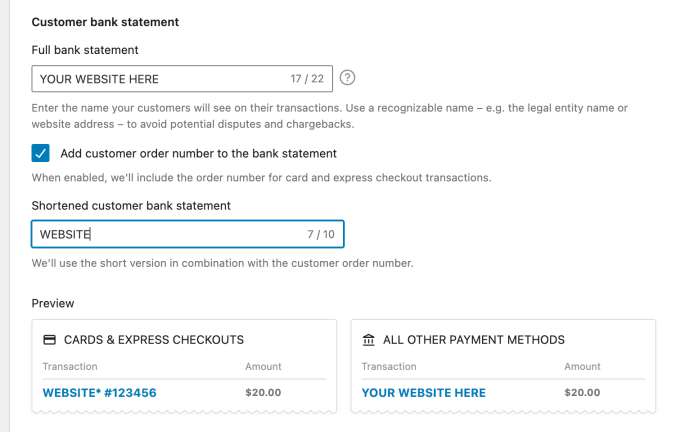Click the credit card icon in preview
Screen dimensions: 676x432
pos(50,340)
